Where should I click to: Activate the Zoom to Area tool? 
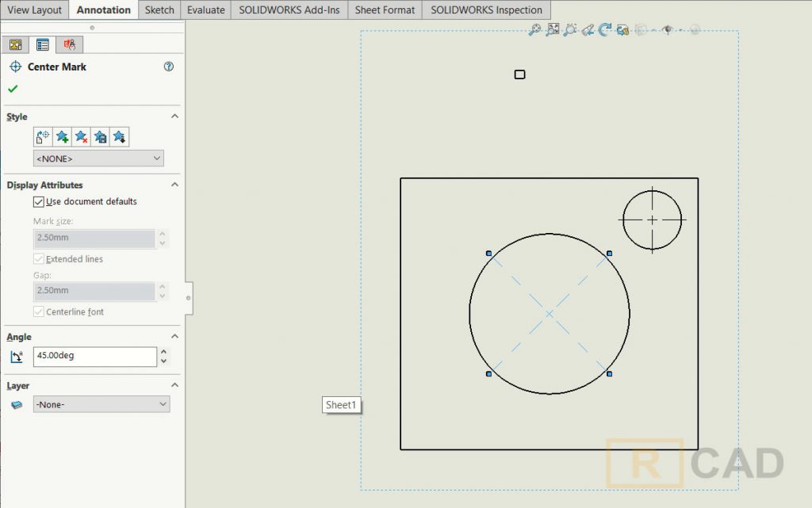click(x=571, y=29)
